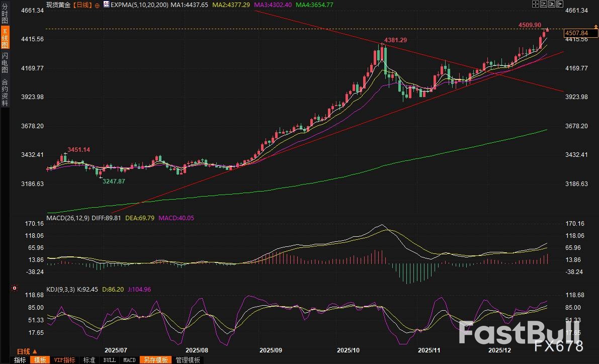The width and height of the screenshot is (599, 364).
Task: Select the BULL indicator template
Action: point(109,360)
